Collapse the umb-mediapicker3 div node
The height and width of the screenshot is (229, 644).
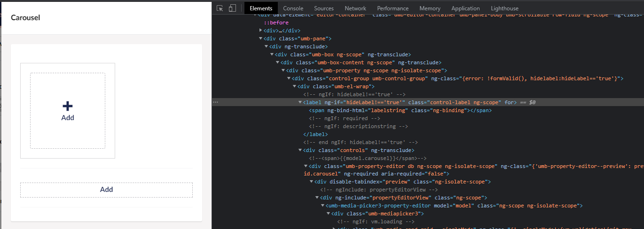[329, 214]
